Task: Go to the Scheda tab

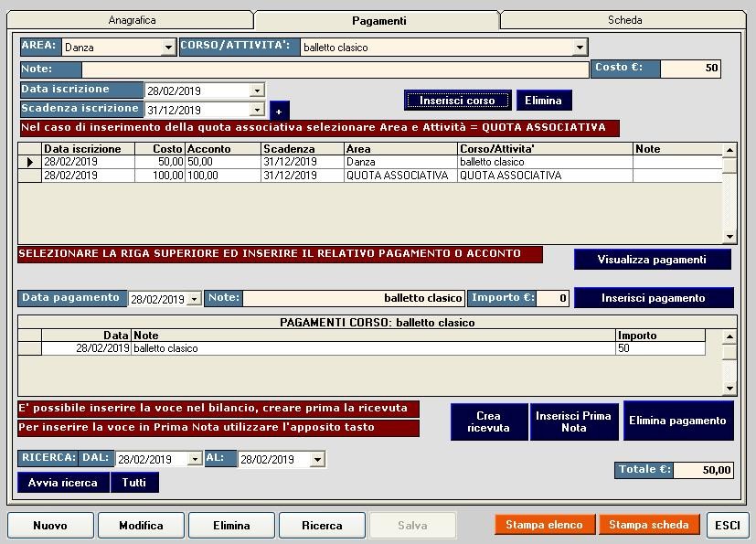Action: (624, 20)
